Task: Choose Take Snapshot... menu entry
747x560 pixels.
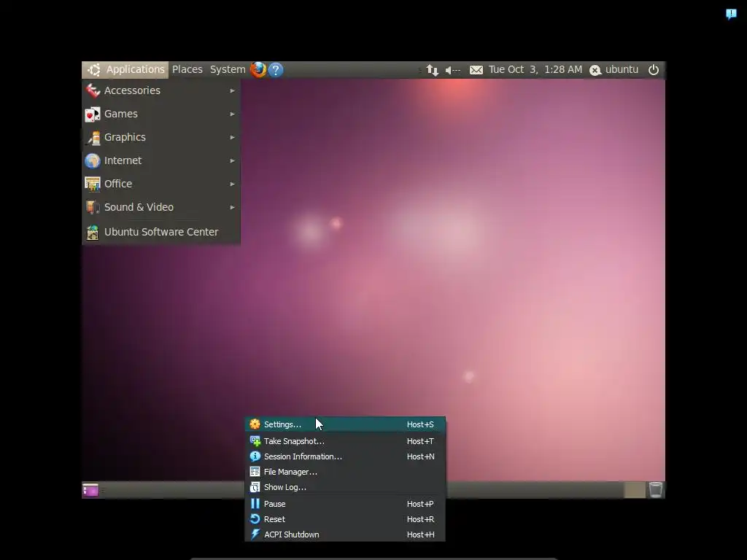Action: [345, 441]
